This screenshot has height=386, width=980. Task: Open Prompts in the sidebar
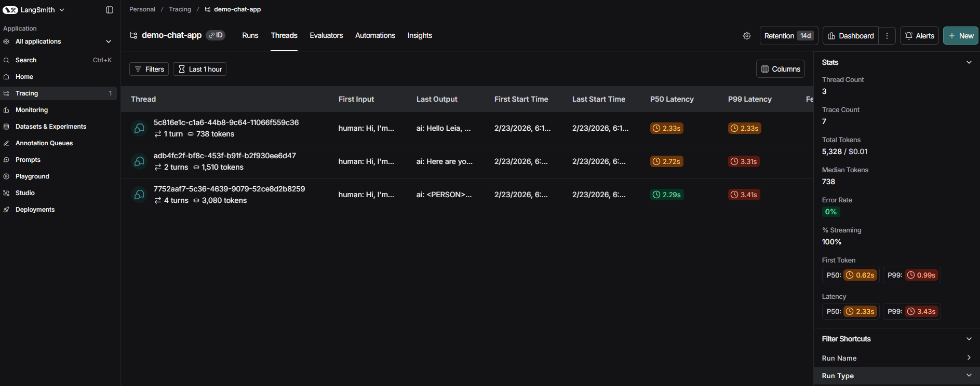[x=58, y=160]
